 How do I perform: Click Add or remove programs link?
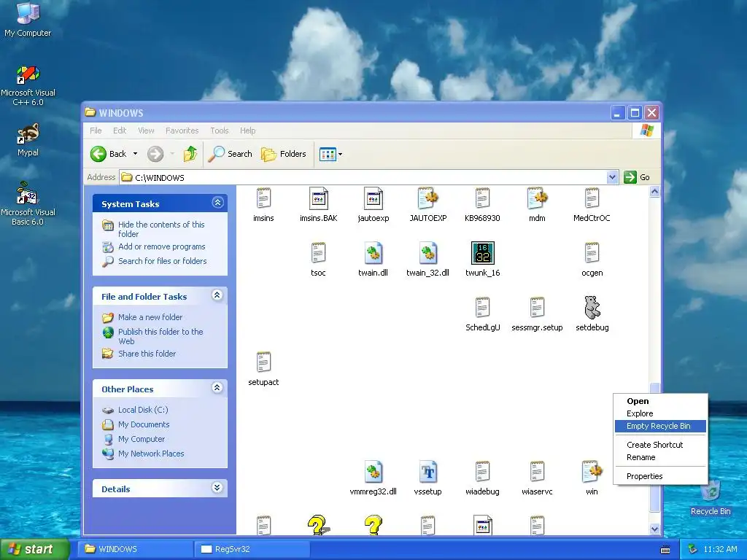pos(161,246)
